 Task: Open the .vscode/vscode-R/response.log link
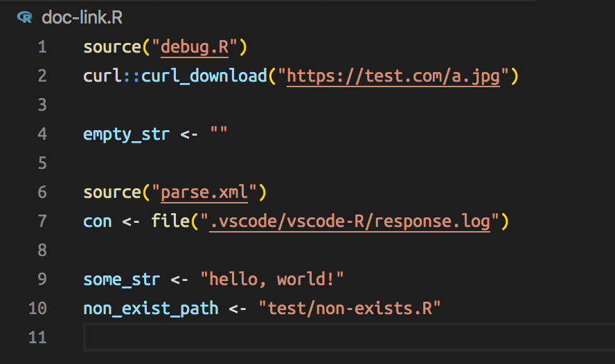click(x=350, y=221)
